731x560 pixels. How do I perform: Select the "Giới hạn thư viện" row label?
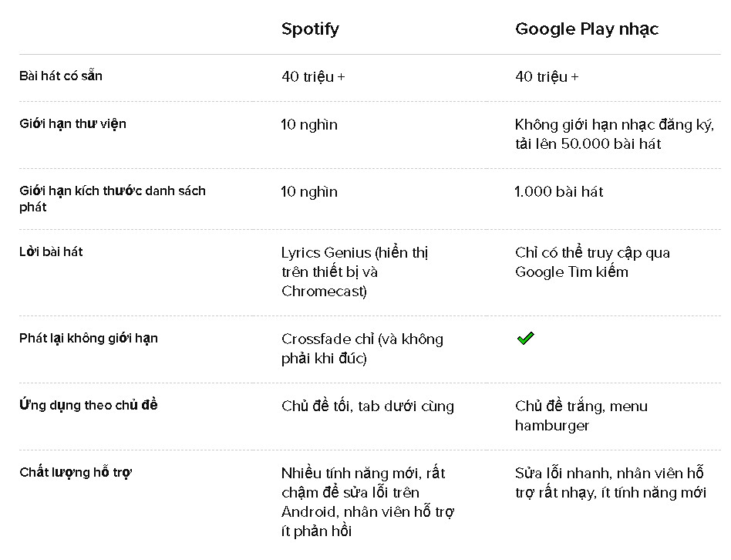[x=72, y=123]
